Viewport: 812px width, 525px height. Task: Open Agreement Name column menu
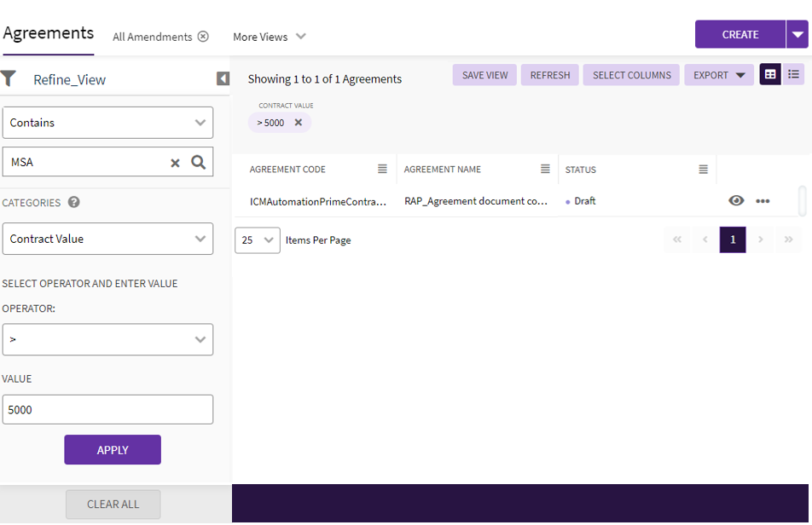(545, 170)
